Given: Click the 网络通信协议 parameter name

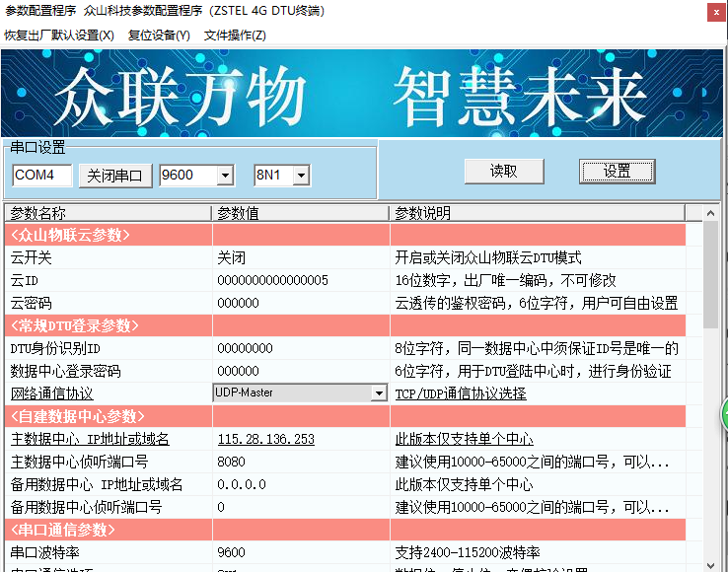Looking at the screenshot, I should [x=52, y=393].
